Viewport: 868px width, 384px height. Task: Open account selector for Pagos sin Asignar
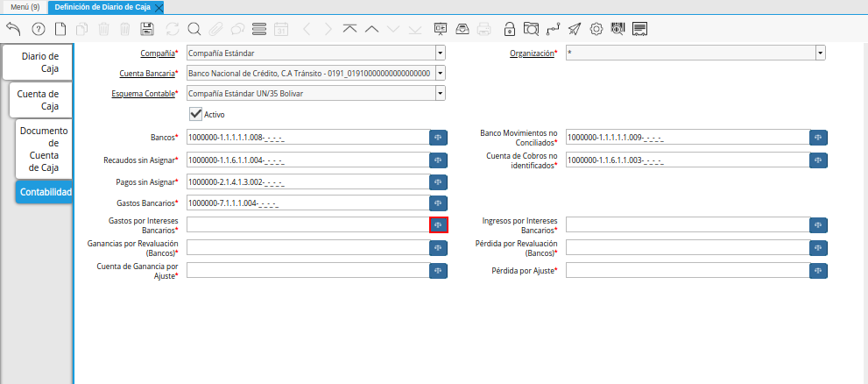coord(439,181)
